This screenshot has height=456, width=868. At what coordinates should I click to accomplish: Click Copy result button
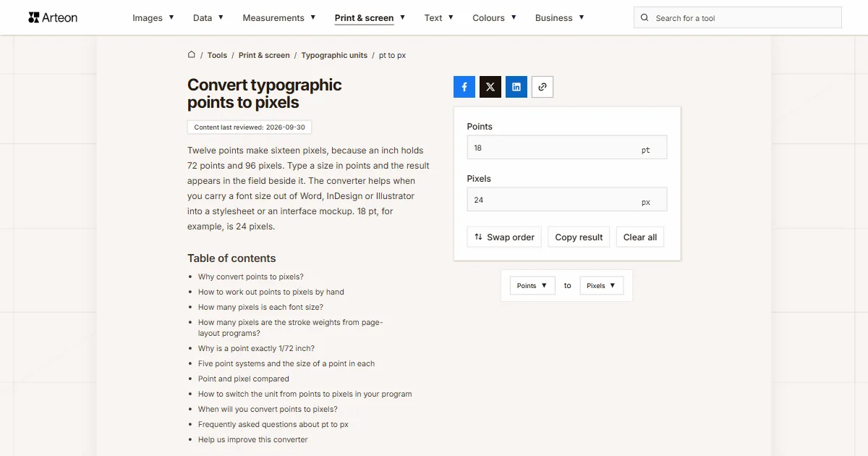579,237
